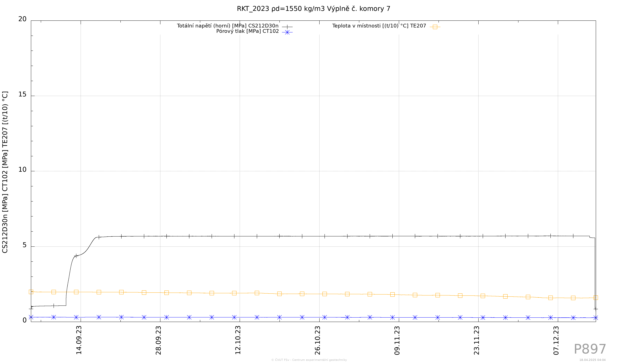Click the first orange square marker at the left edge

tap(31, 292)
